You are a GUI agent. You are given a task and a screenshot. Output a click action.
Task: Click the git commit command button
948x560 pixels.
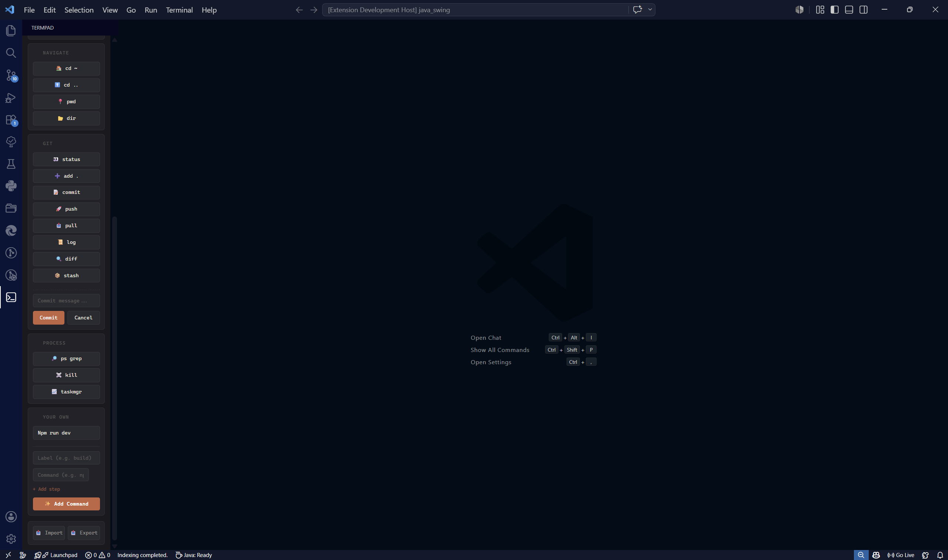tap(66, 192)
